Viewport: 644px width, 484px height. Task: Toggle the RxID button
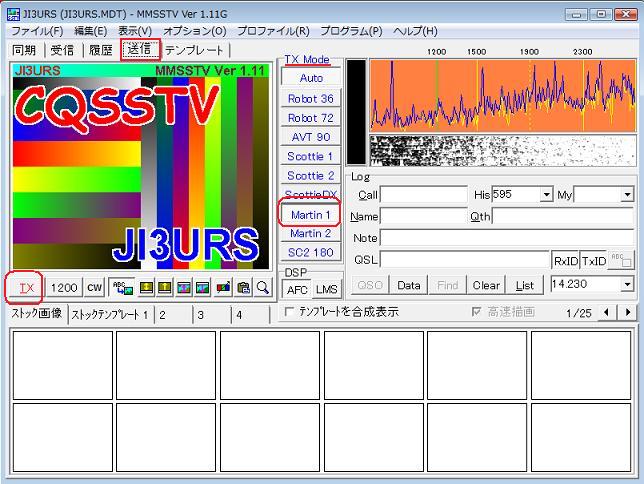[x=565, y=260]
